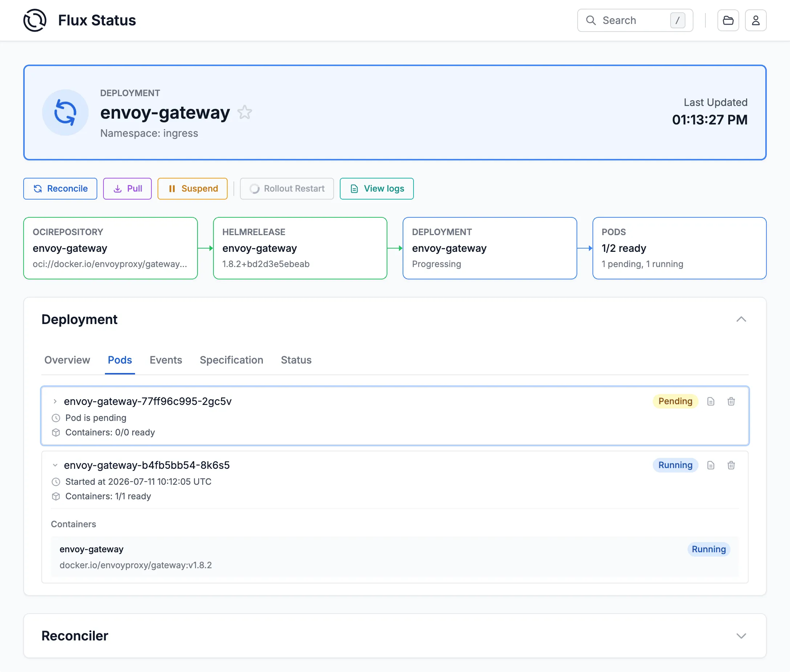
Task: View logs icon for pod envoy-gateway-77ff96c995-2gc5v
Action: click(710, 401)
